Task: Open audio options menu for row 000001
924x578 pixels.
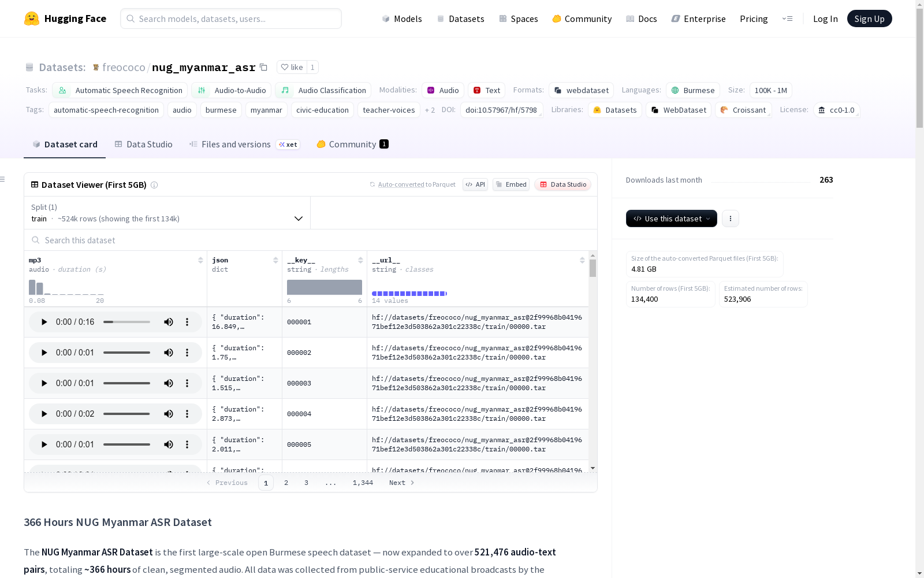Action: 187,322
